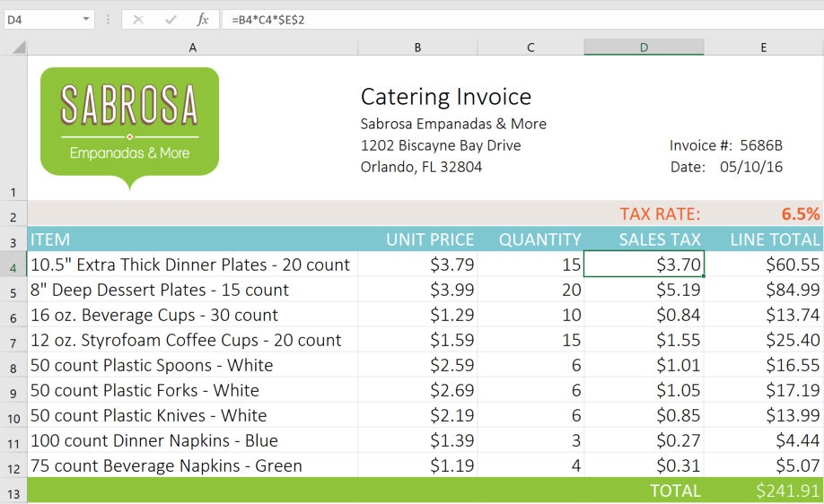Select column E header
This screenshot has height=504, width=824.
(763, 48)
